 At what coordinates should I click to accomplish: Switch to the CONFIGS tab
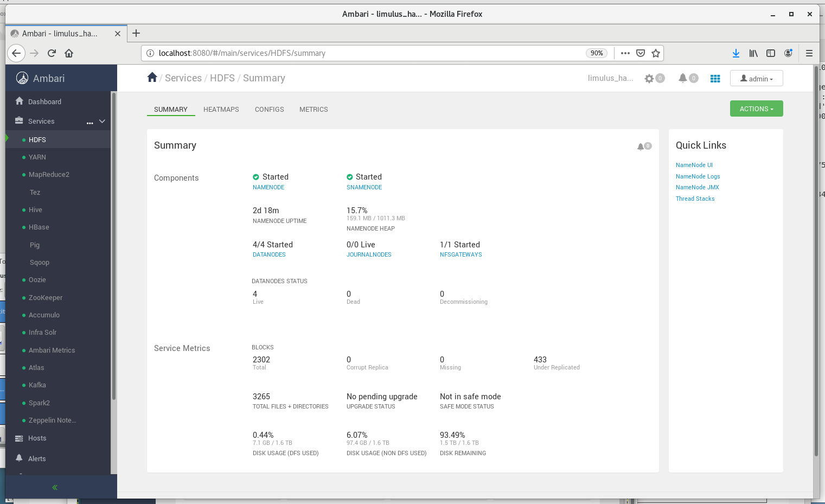[x=269, y=110]
